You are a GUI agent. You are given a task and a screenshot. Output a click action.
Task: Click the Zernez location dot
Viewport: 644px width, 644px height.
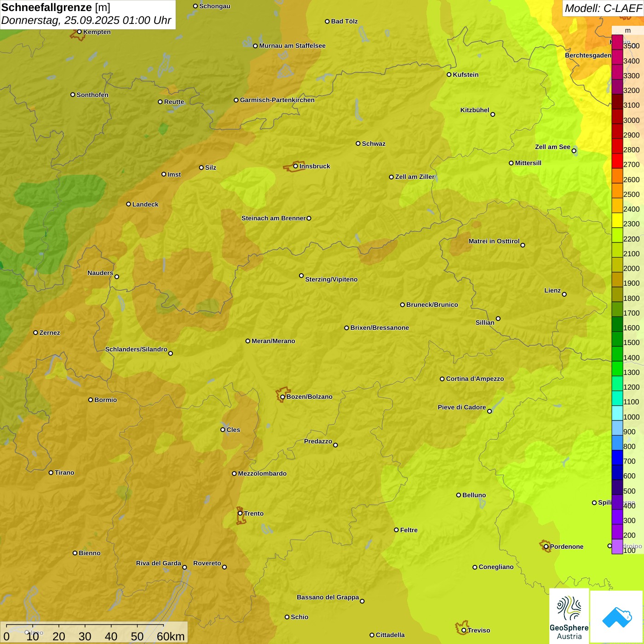(35, 333)
